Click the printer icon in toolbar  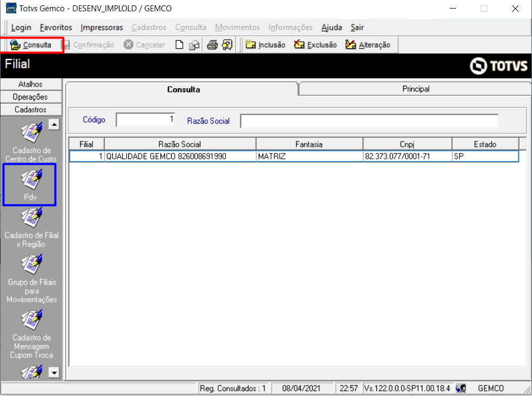pyautogui.click(x=212, y=45)
